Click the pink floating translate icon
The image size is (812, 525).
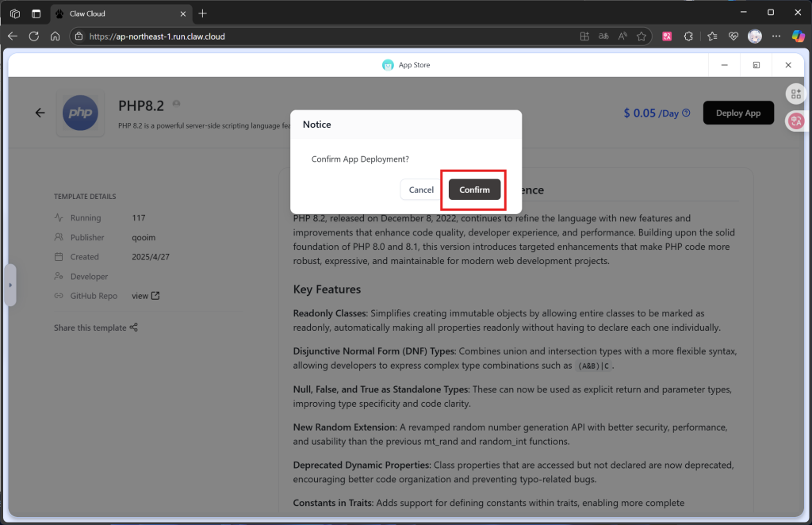(x=796, y=121)
